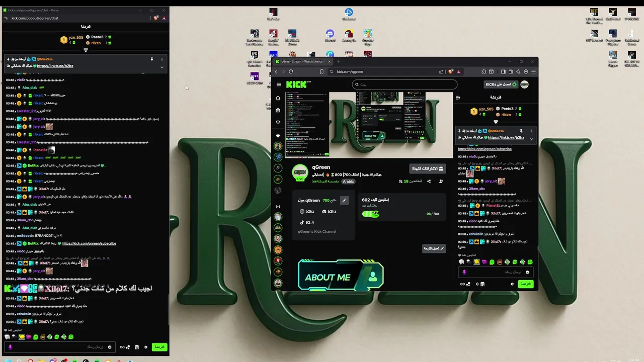This screenshot has width=644, height=362.
Task: Open the chat settings gear in popout chat
Action: coord(146,347)
